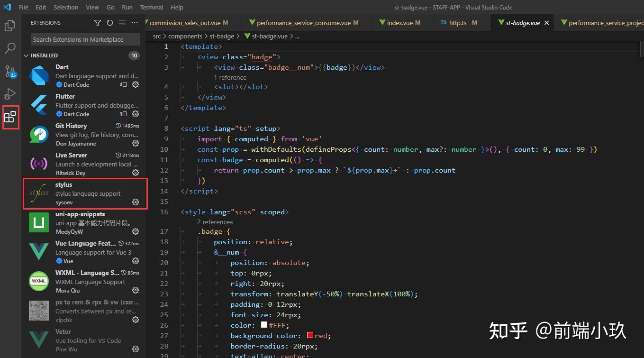Screen dimensions: 644x358
Task: Expand the st-badge breadcrumb dropdown
Action: point(222,36)
